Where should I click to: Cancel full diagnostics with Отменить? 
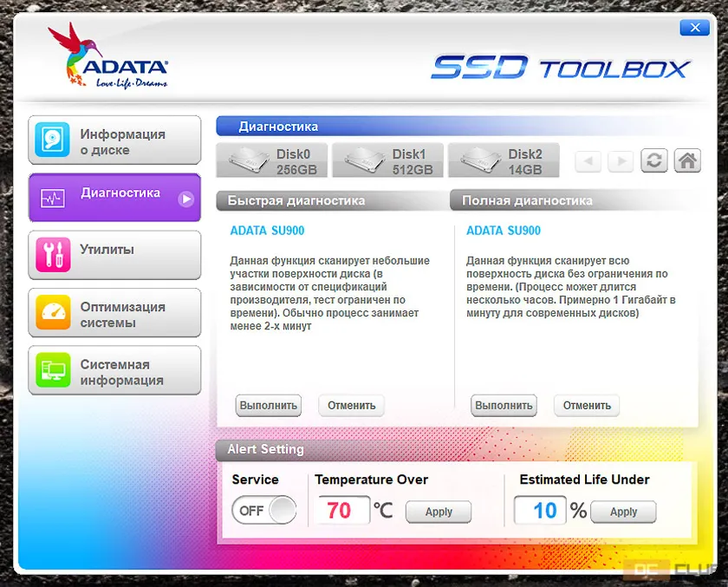point(587,406)
